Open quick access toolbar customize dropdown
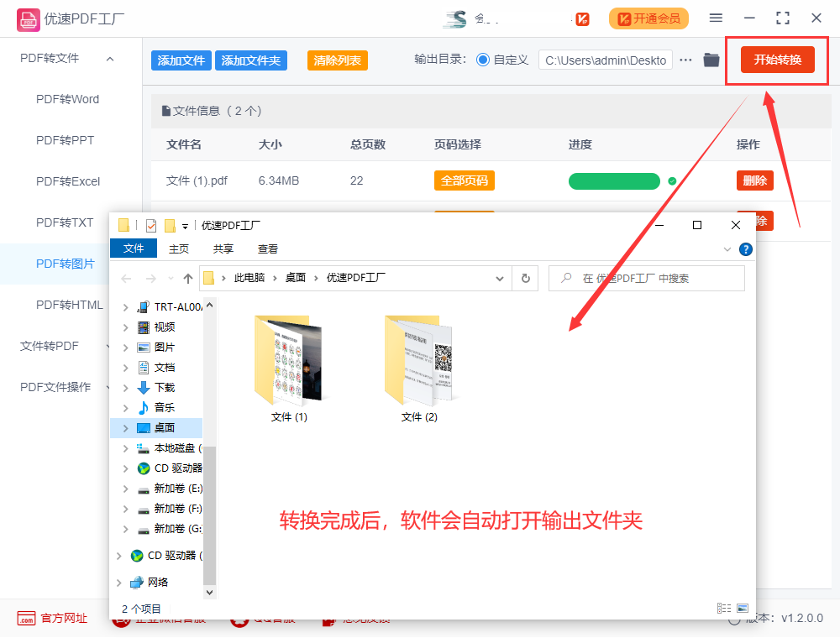This screenshot has width=840, height=638. 185,227
